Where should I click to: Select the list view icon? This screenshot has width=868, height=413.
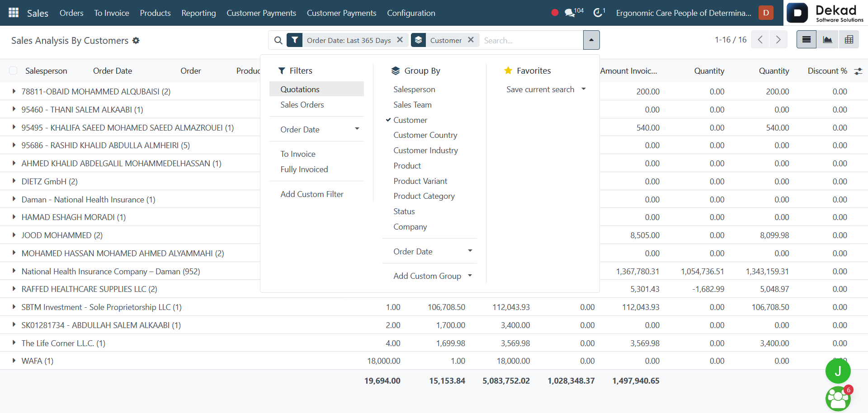806,40
